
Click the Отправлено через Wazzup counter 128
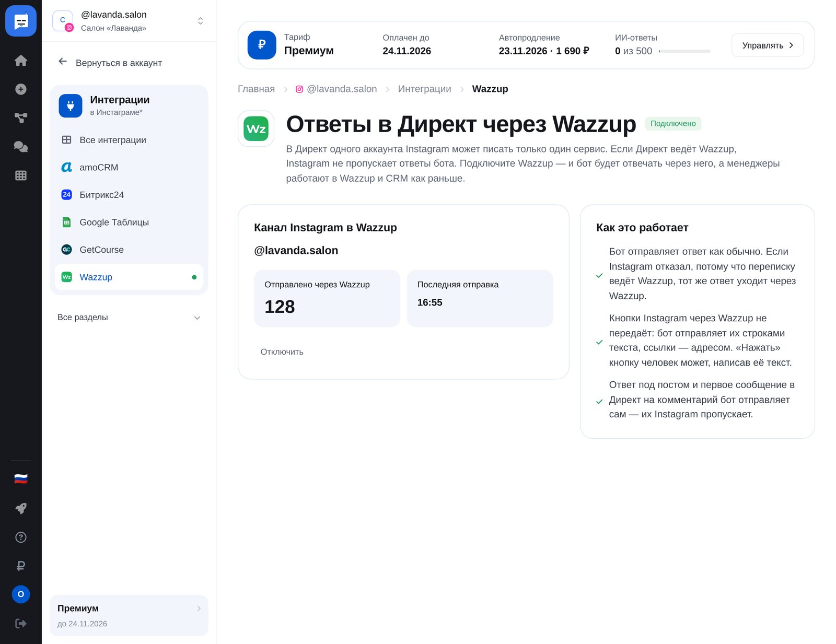pos(280,307)
